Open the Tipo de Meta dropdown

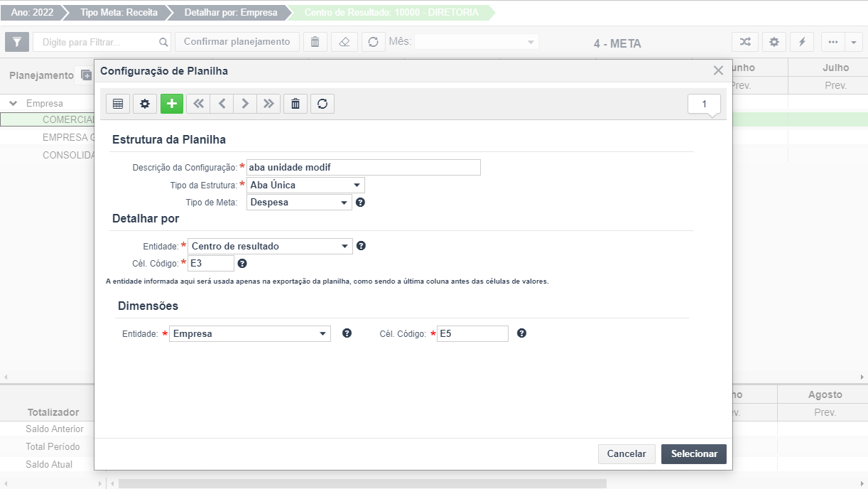(300, 203)
